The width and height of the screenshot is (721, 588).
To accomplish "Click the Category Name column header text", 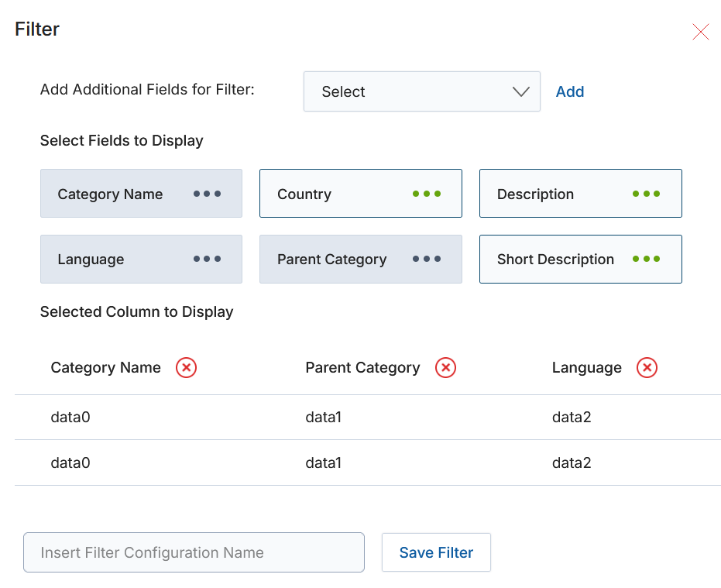I will (x=106, y=368).
